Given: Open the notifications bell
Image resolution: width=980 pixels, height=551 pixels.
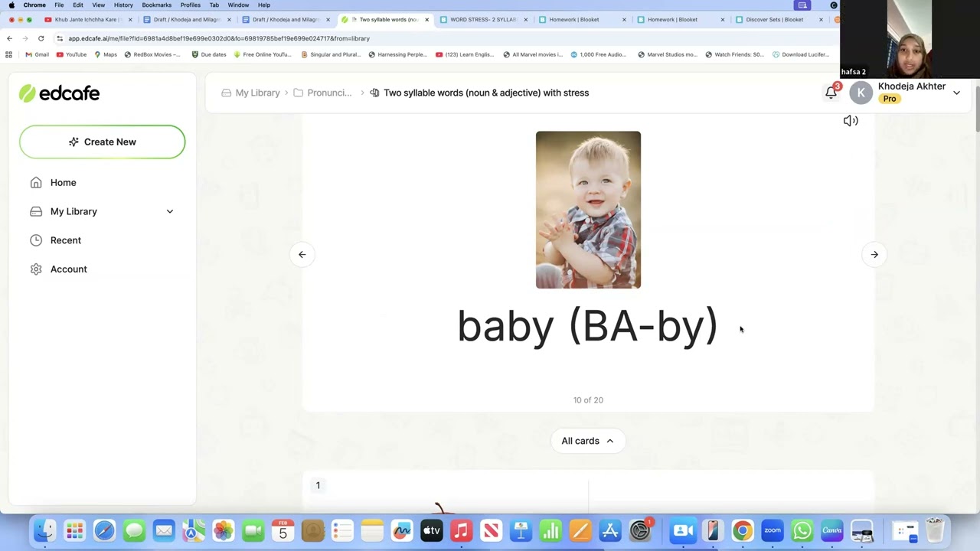Looking at the screenshot, I should point(831,93).
